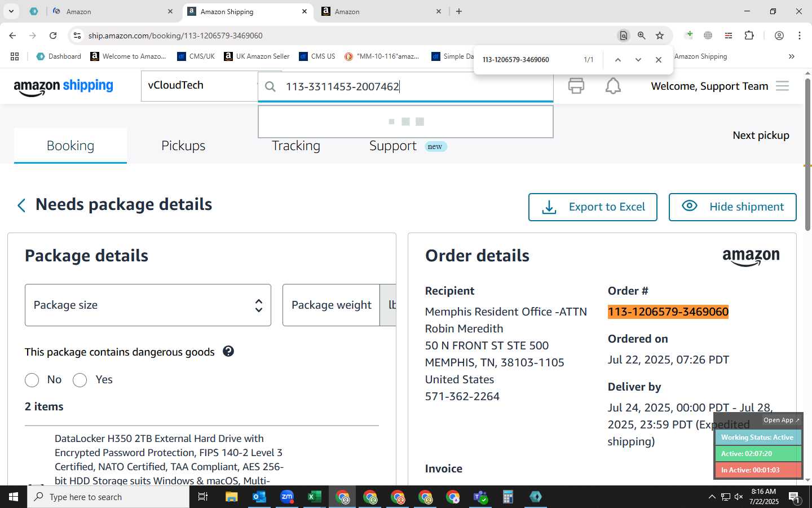812x508 pixels.
Task: Open Outlook from taskbar
Action: point(259,497)
